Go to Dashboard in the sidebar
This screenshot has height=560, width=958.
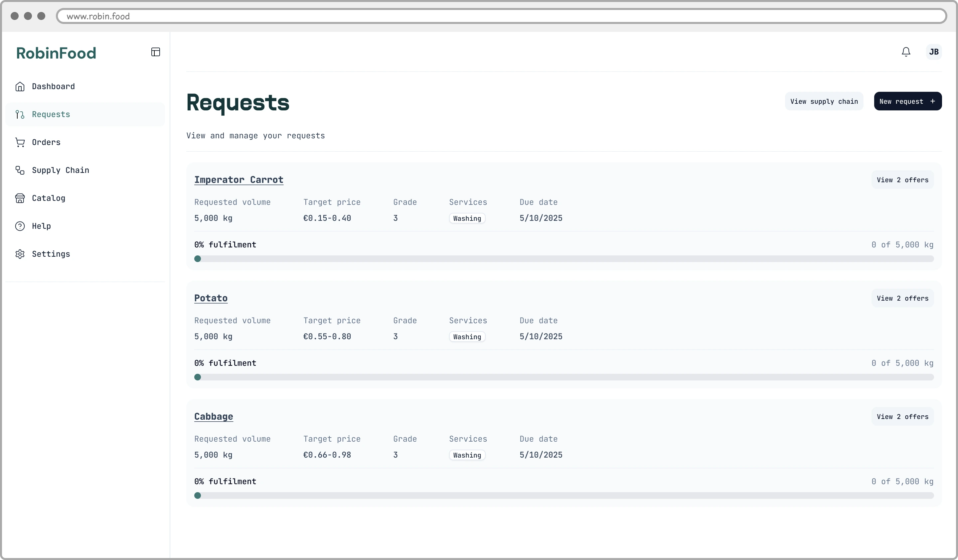tap(85, 86)
